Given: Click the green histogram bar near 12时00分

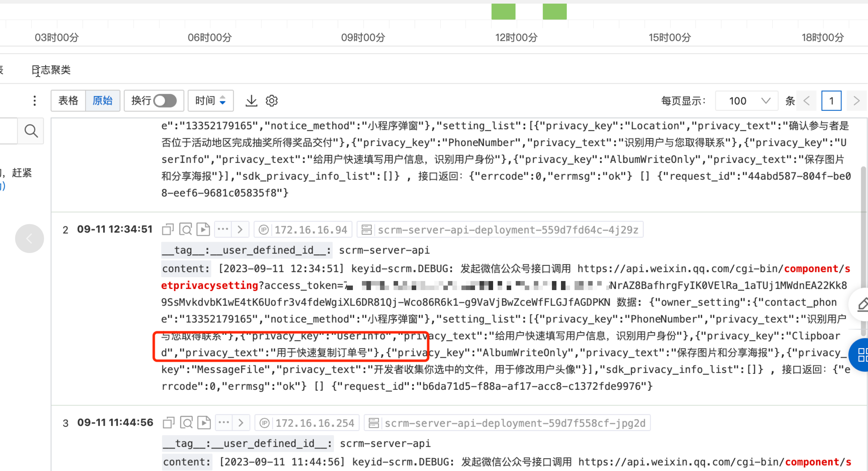Looking at the screenshot, I should tap(503, 12).
